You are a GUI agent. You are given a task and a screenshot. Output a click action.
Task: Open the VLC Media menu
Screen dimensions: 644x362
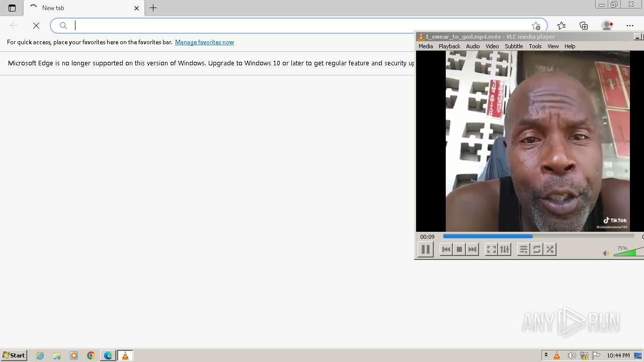point(426,46)
